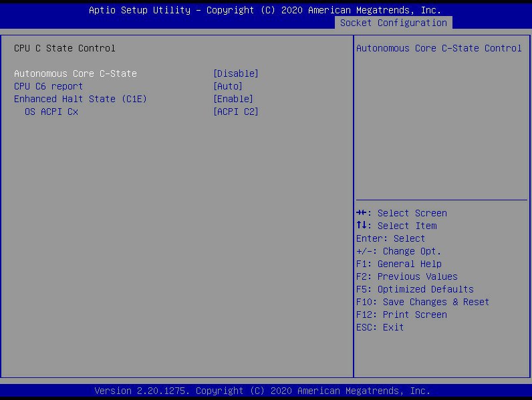Click the Enter: Select hint
The image size is (532, 400).
point(390,238)
